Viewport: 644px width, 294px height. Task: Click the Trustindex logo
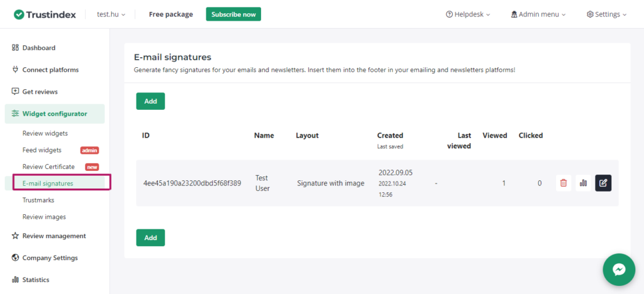(x=45, y=14)
